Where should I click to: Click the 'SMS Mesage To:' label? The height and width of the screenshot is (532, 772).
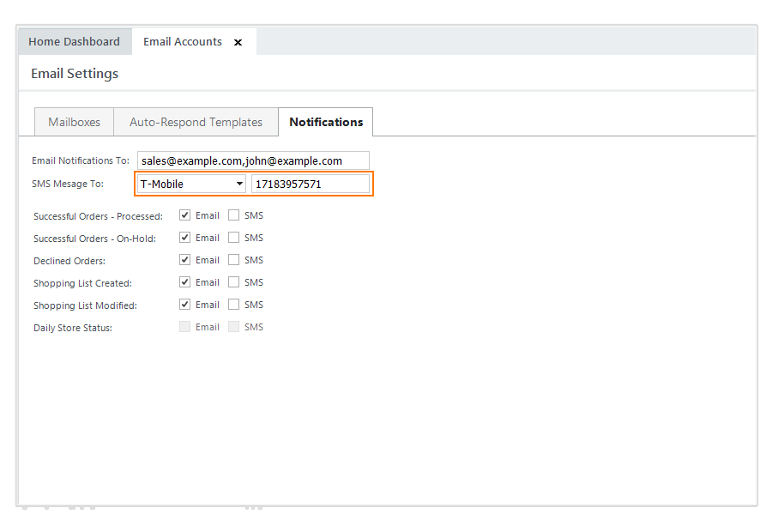click(68, 184)
